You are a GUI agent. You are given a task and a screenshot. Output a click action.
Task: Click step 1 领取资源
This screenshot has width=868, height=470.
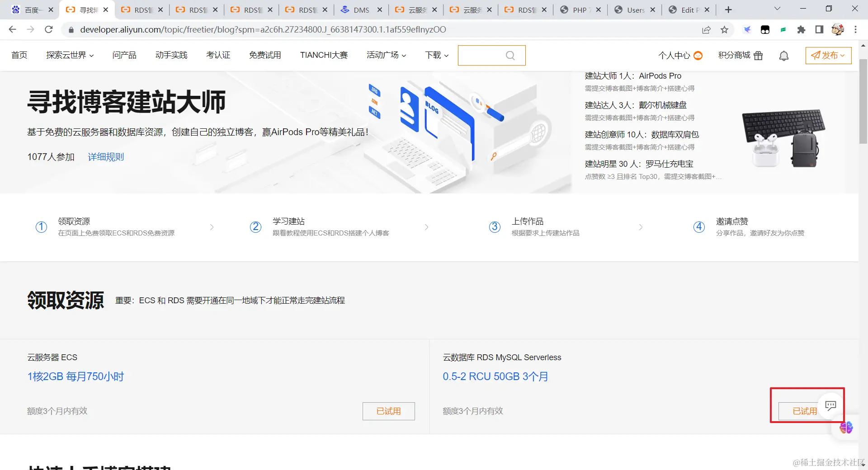(x=105, y=227)
